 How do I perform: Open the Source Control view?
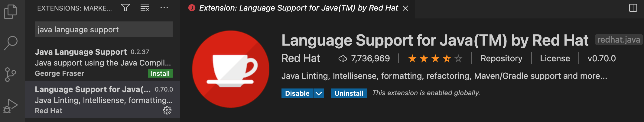pyautogui.click(x=11, y=74)
